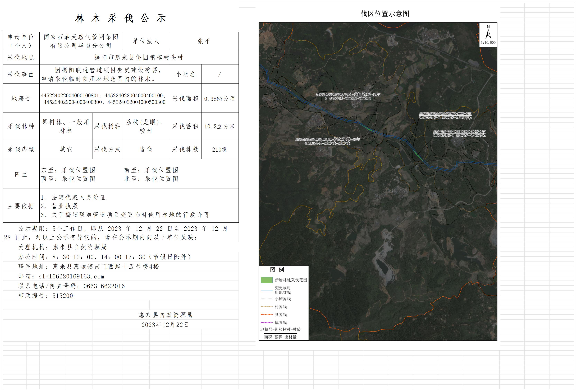Click the 图例 legend heading

coord(277,270)
